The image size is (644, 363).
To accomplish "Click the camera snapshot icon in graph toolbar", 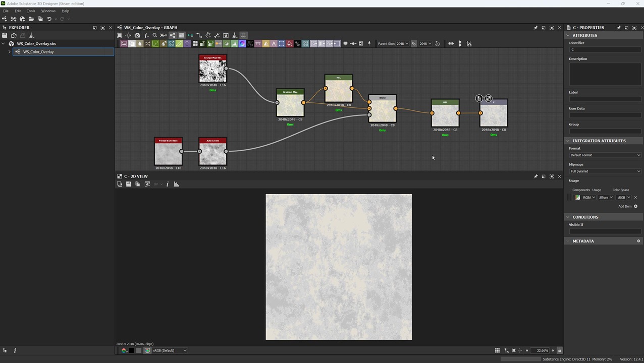I will 137,35.
